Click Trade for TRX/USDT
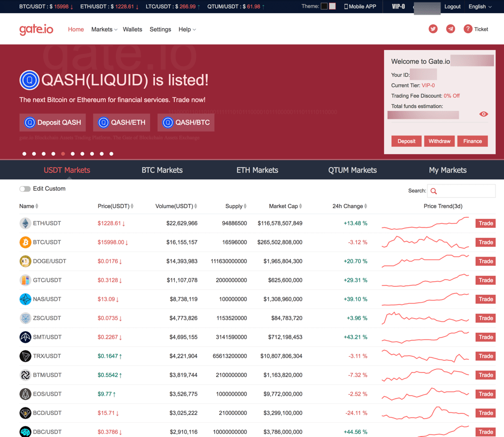 (485, 356)
